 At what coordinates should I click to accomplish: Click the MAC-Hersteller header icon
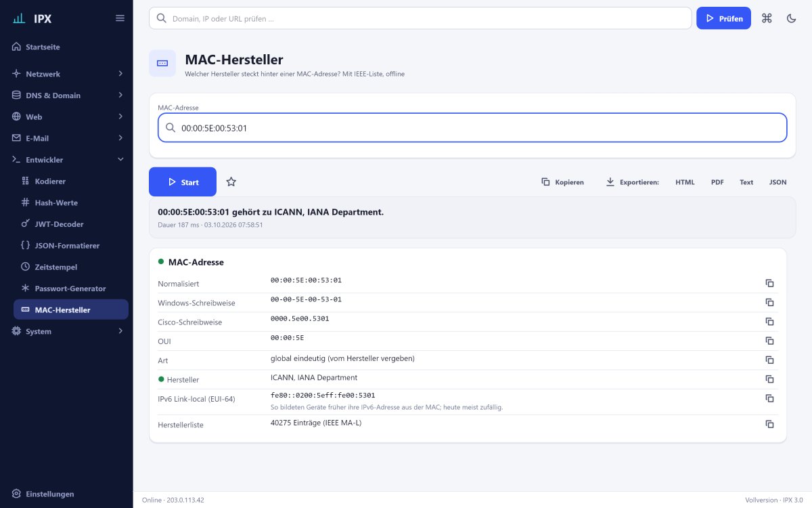162,63
